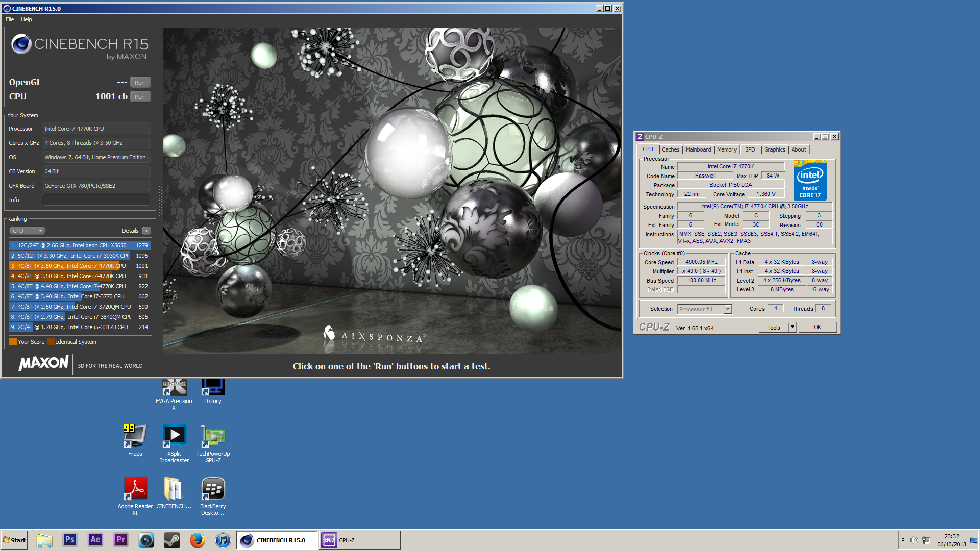Select ranking row Core i7-3840QM
The width and height of the screenshot is (980, 551).
(80, 317)
